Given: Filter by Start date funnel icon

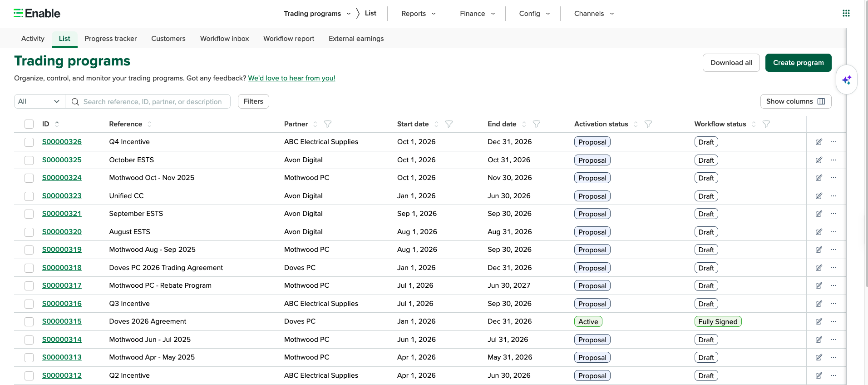Looking at the screenshot, I should [449, 124].
